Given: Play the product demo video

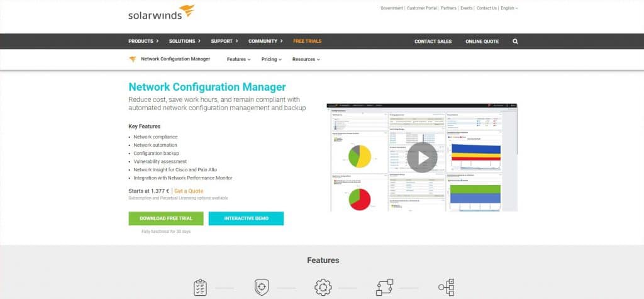Looking at the screenshot, I should pyautogui.click(x=421, y=157).
